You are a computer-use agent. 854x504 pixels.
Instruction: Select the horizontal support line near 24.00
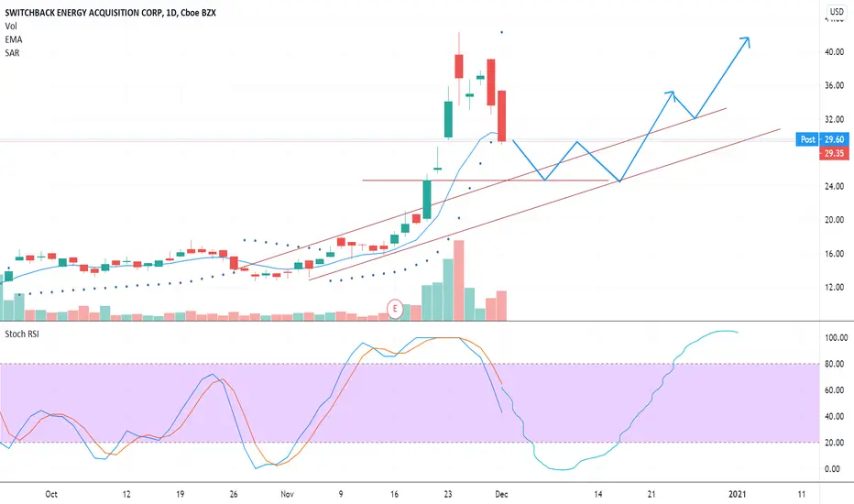(485, 180)
